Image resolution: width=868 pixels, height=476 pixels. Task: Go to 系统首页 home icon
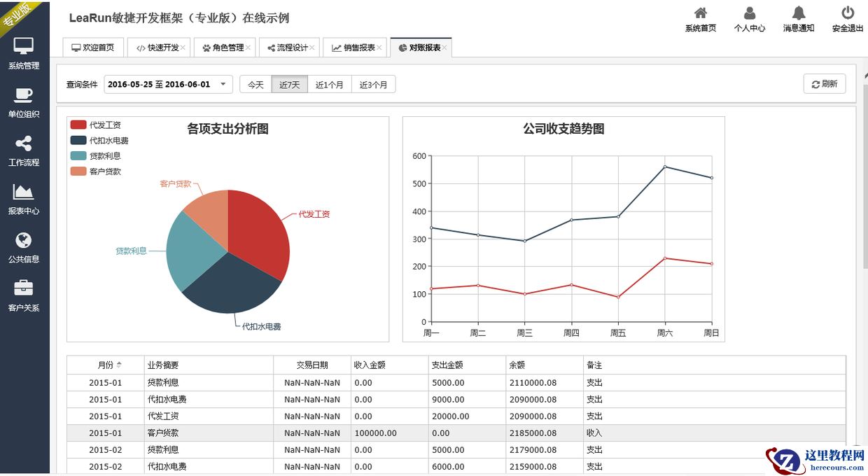700,13
